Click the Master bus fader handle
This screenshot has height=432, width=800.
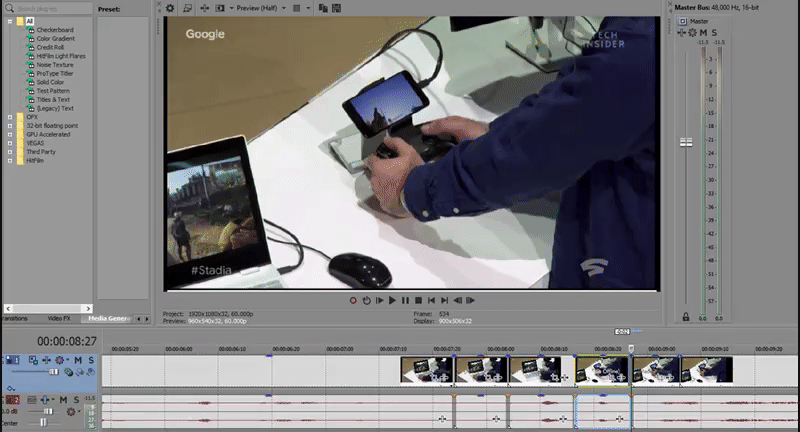pyautogui.click(x=686, y=142)
